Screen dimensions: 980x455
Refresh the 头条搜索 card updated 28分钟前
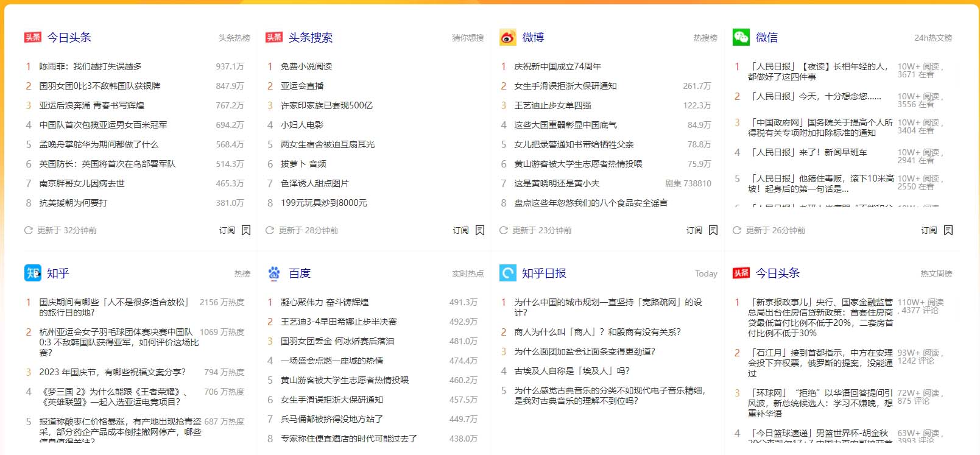(x=270, y=230)
